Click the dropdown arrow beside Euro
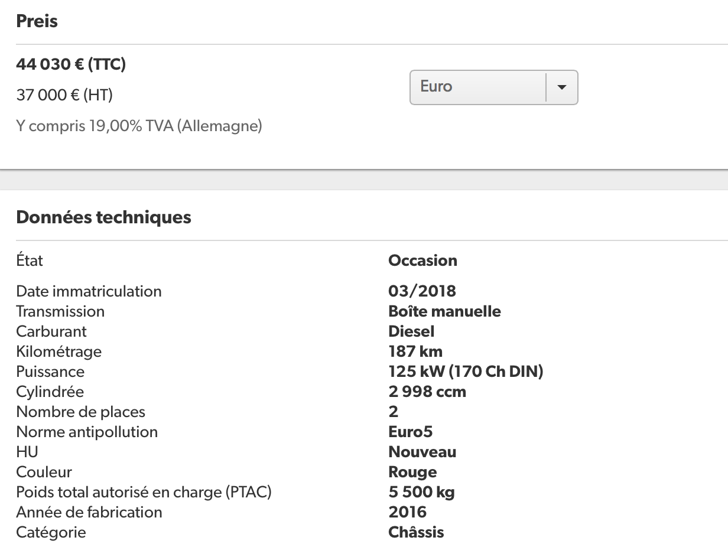 [x=561, y=87]
